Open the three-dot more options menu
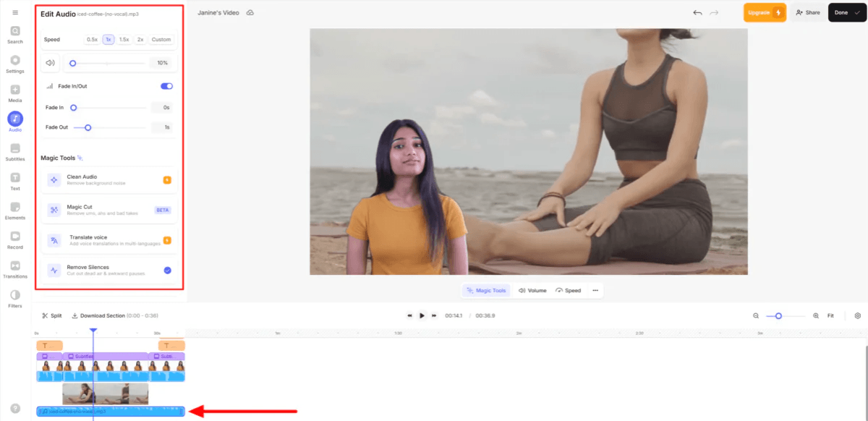Image resolution: width=868 pixels, height=421 pixels. 595,290
